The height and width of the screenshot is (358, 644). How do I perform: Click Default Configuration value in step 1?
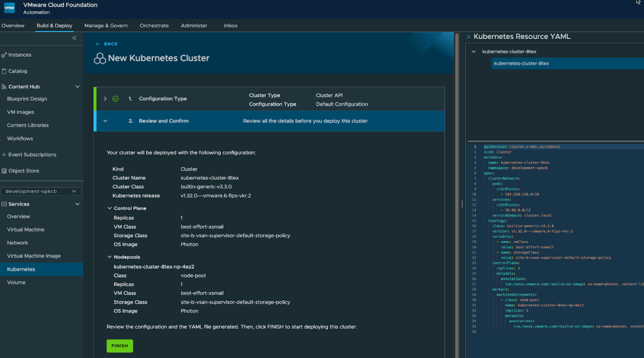point(342,104)
